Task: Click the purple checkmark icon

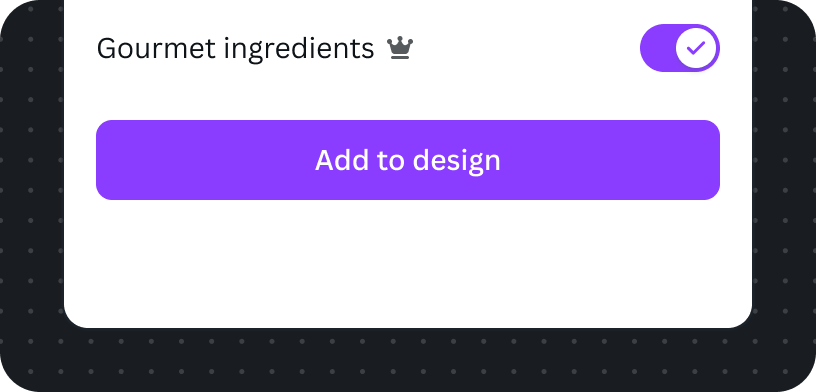Action: pos(696,48)
